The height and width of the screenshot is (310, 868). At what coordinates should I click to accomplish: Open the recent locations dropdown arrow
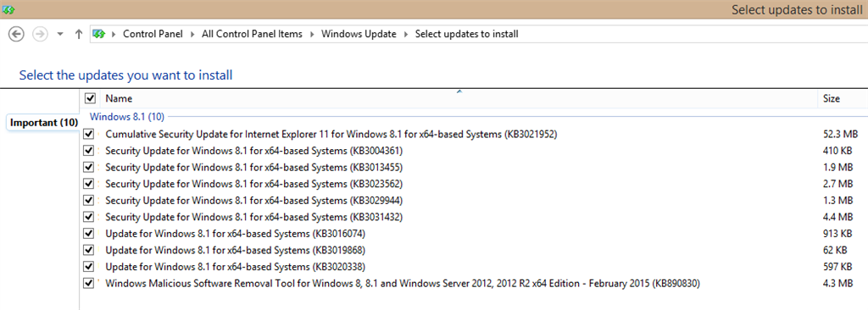click(60, 35)
